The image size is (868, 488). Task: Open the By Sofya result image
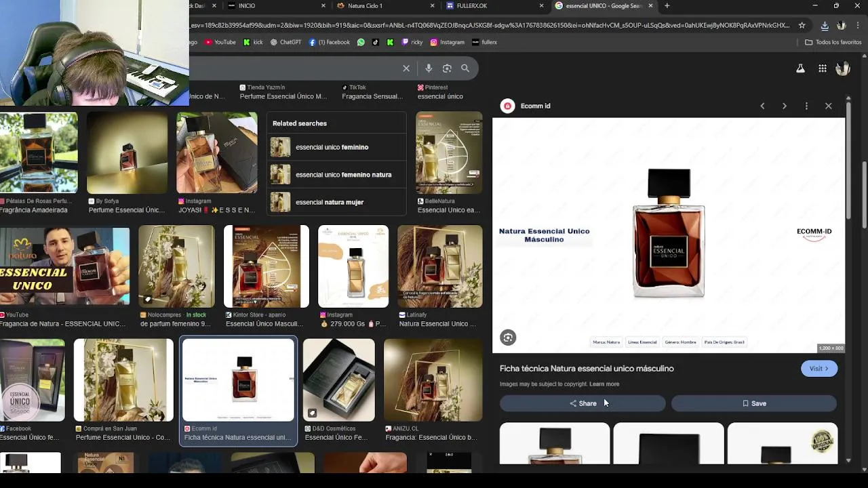tap(127, 153)
